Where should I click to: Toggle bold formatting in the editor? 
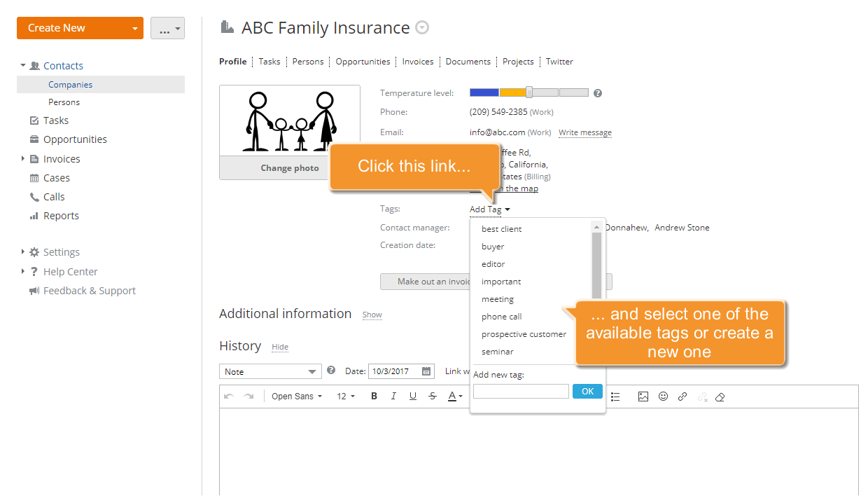click(x=374, y=397)
